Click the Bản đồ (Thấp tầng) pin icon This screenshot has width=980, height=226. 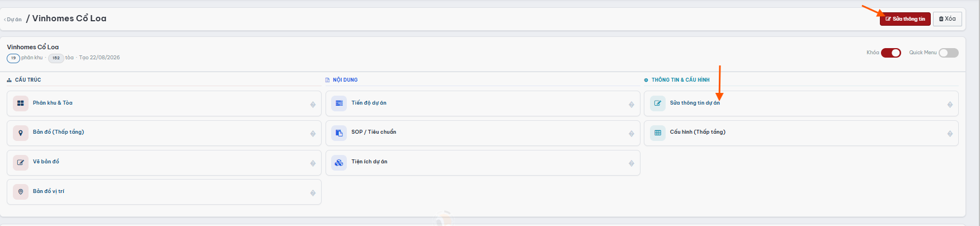click(21, 133)
